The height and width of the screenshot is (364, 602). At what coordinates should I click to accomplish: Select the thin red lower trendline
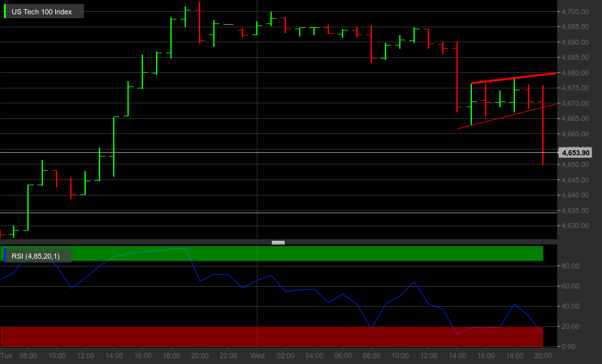coord(507,116)
